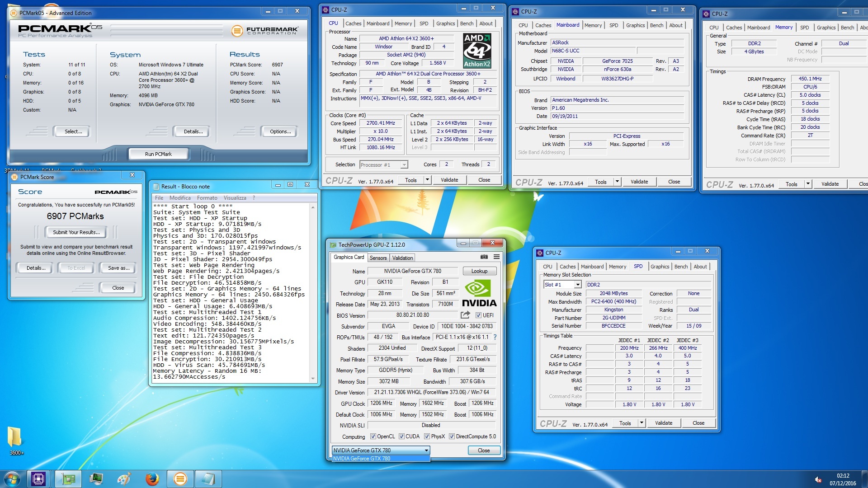Image resolution: width=868 pixels, height=488 pixels.
Task: Open Caches tab in CPU-Z CPU window
Action: pos(353,23)
